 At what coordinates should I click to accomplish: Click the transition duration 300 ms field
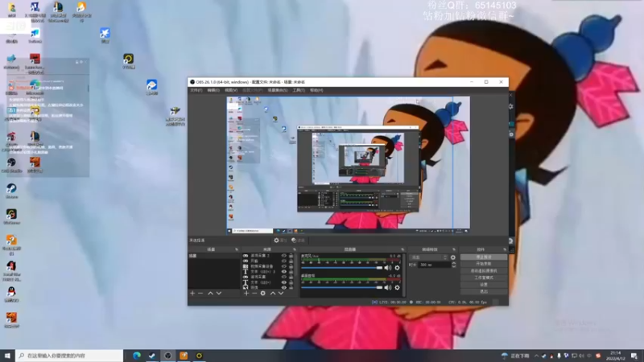point(435,265)
